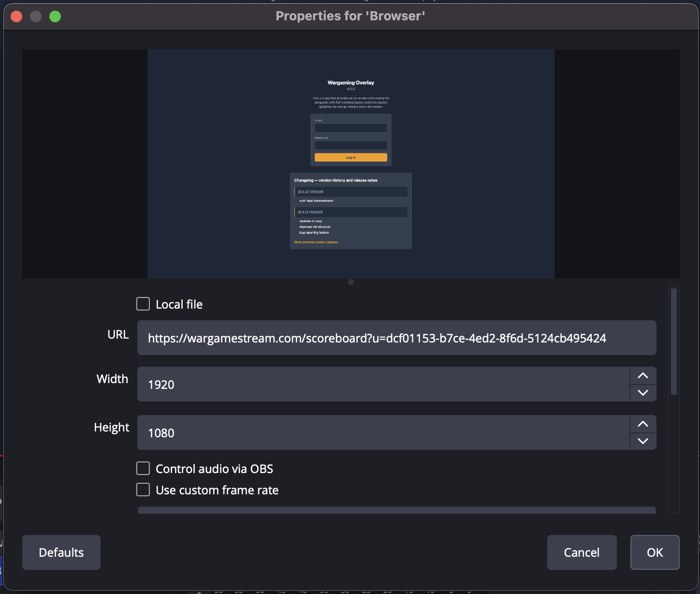The image size is (700, 594).
Task: Click the Email field in the overlay preview
Action: [350, 128]
